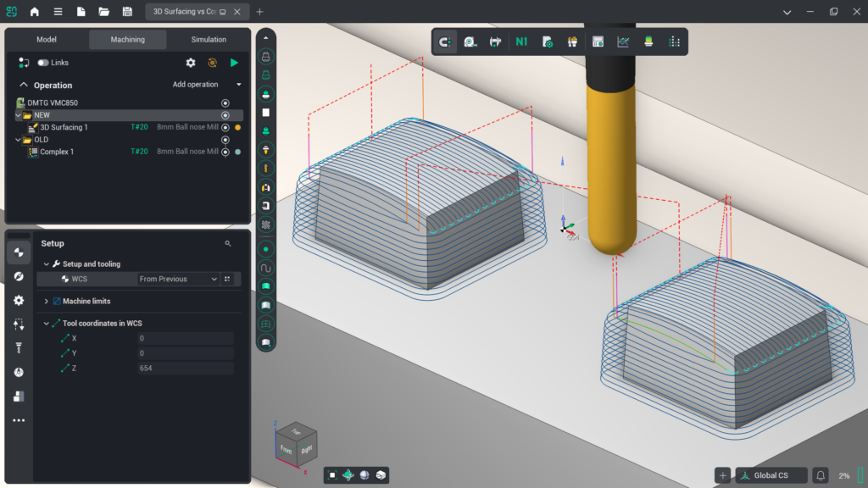The width and height of the screenshot is (868, 488).
Task: Open a project using the folder icon
Action: pyautogui.click(x=103, y=12)
